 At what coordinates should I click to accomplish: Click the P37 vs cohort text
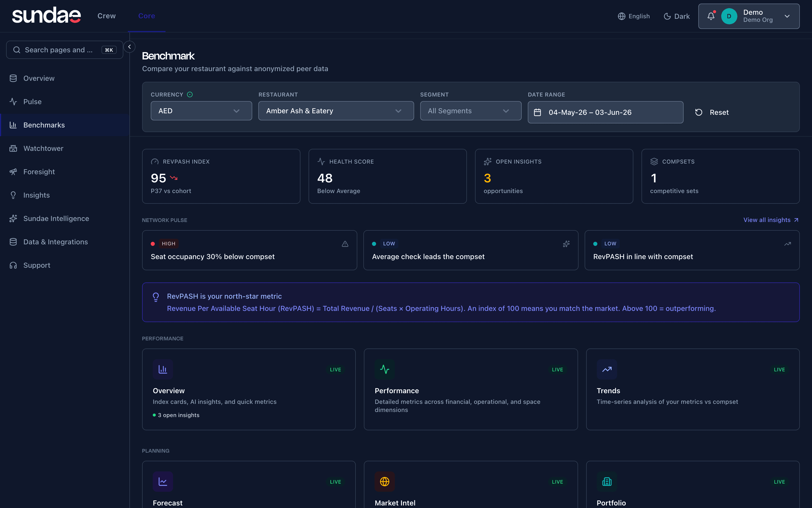[171, 191]
